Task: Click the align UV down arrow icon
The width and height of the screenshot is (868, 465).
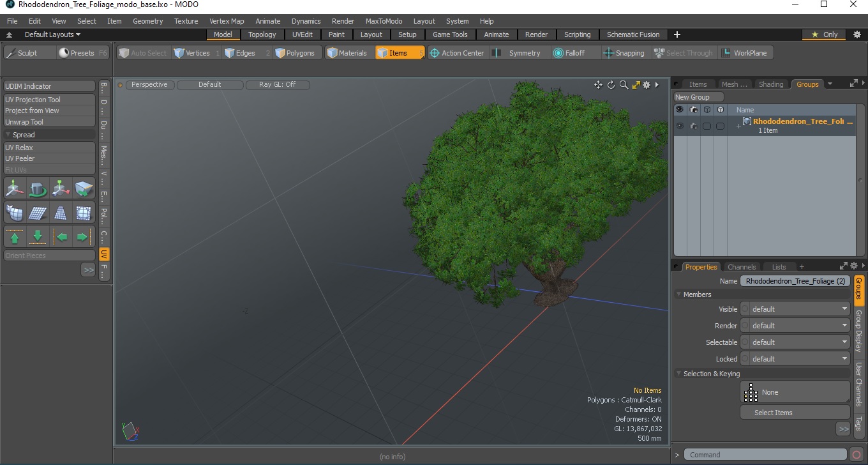Action: [38, 237]
